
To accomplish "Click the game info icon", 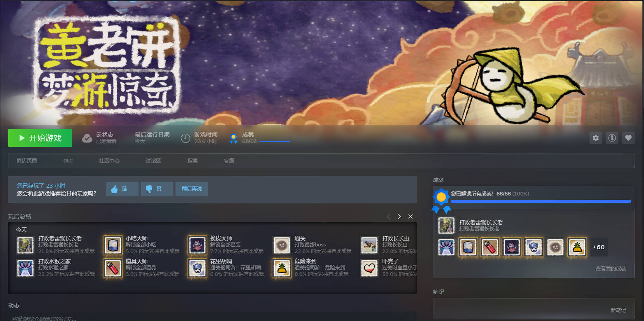I will (612, 138).
